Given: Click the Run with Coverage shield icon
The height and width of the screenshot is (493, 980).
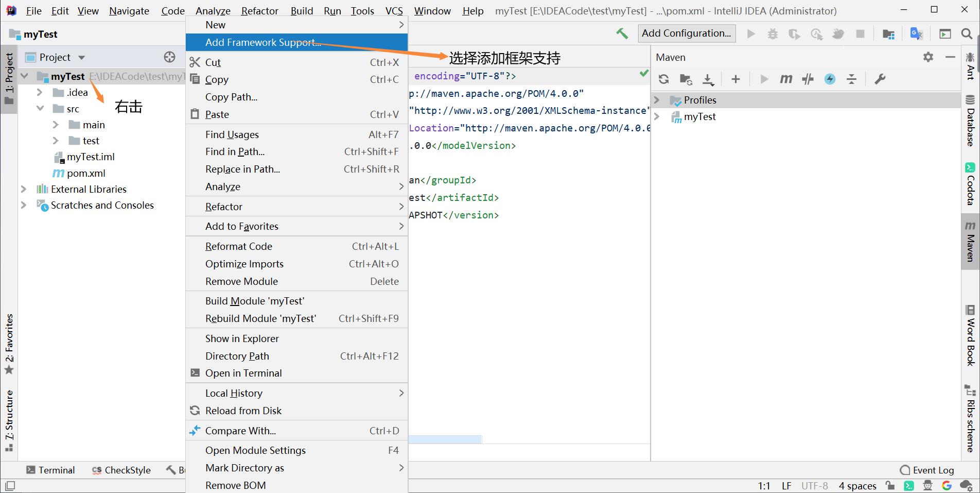Looking at the screenshot, I should pyautogui.click(x=794, y=34).
